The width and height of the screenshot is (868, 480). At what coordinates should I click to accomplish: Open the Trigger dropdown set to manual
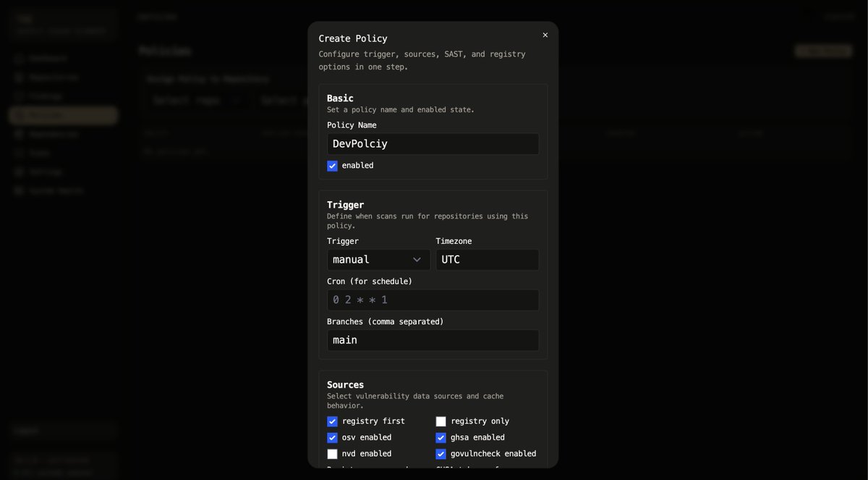(x=378, y=260)
